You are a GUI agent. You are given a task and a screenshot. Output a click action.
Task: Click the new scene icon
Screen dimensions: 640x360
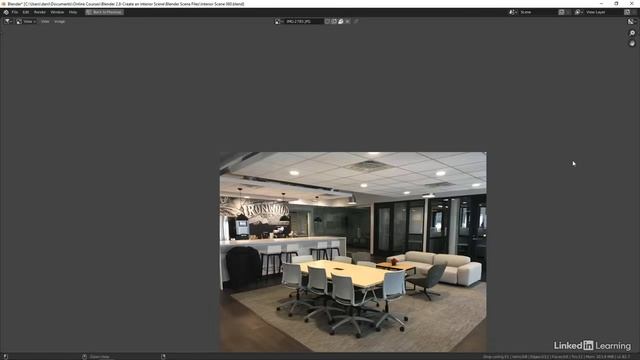point(562,12)
